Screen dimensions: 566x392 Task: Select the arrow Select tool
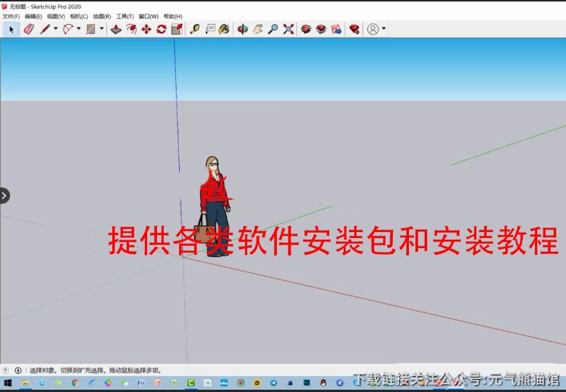point(11,29)
